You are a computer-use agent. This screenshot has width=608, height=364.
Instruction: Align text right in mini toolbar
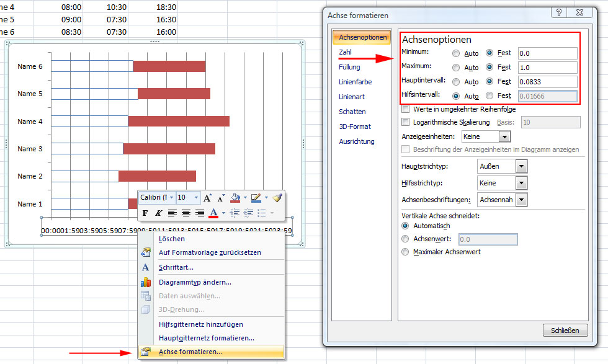click(200, 213)
